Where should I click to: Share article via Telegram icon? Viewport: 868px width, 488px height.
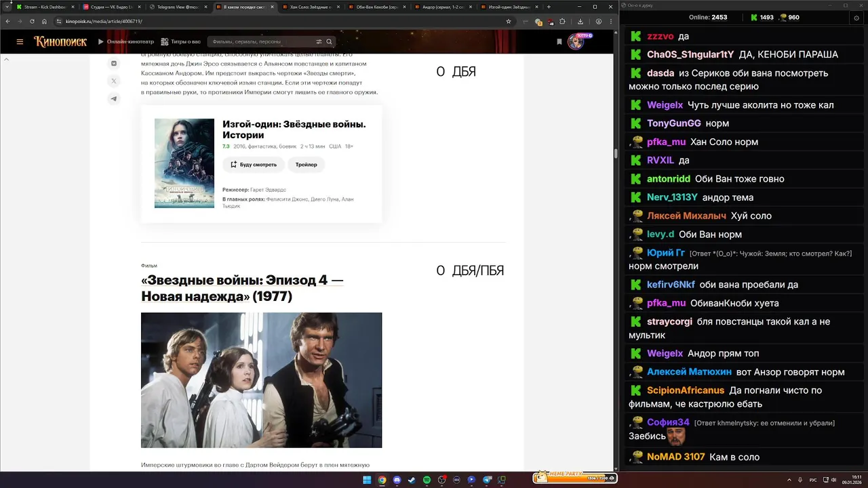coord(114,98)
